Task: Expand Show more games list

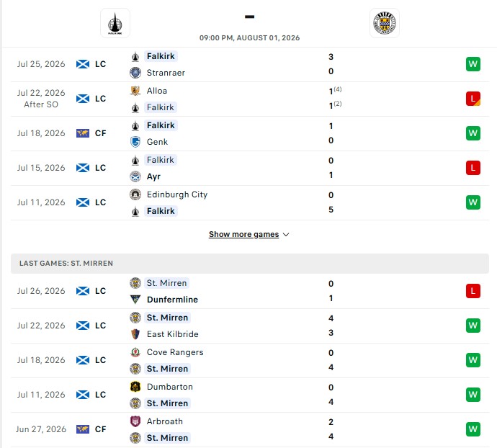Action: click(243, 234)
